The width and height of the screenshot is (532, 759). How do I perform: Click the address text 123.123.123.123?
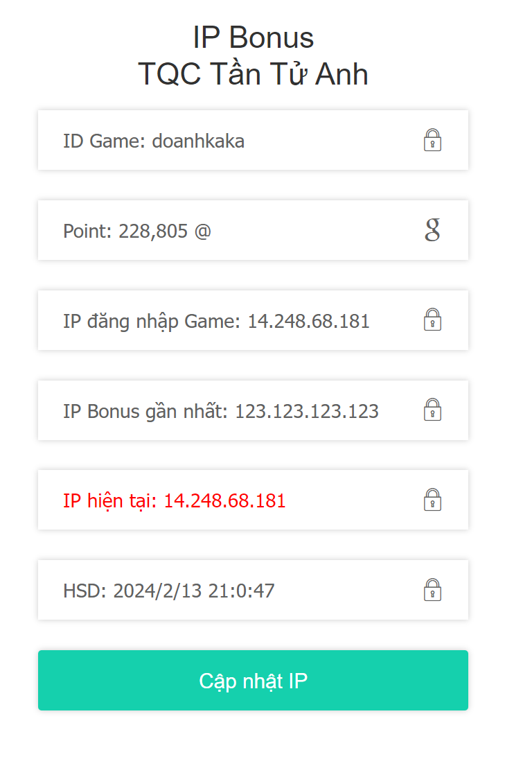pos(307,411)
